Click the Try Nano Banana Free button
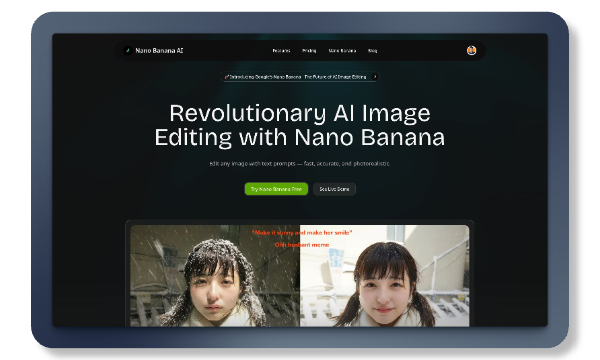This screenshot has width=600, height=360. pos(276,189)
